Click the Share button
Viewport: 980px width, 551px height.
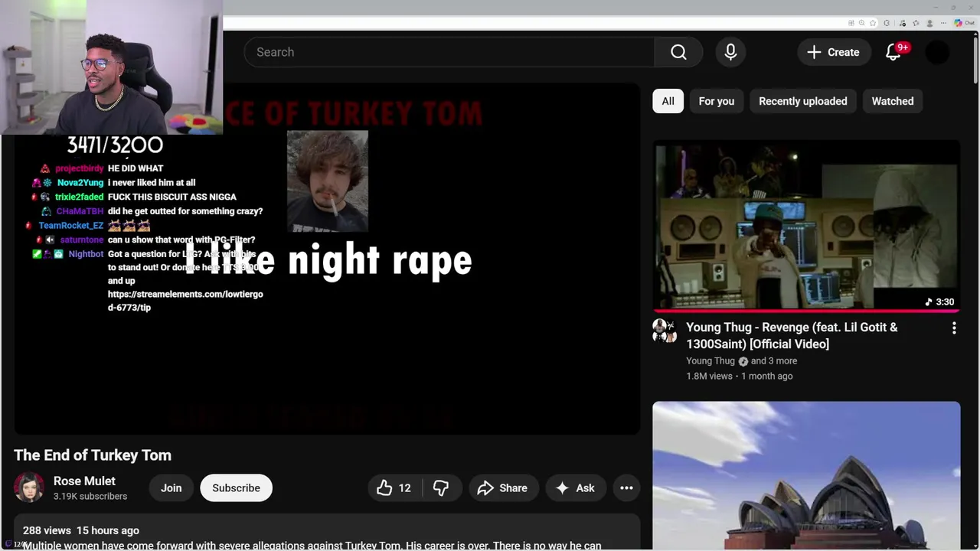point(503,488)
